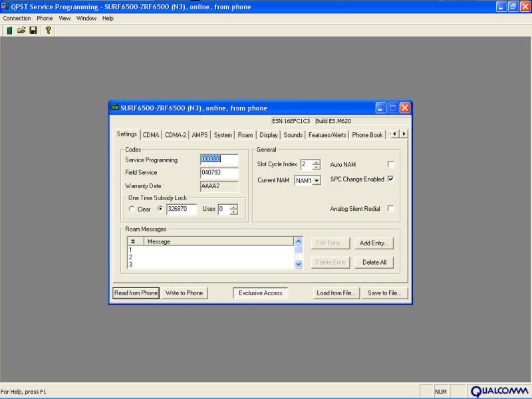This screenshot has width=532, height=399.
Task: Switch to the Roam tab
Action: [x=245, y=135]
